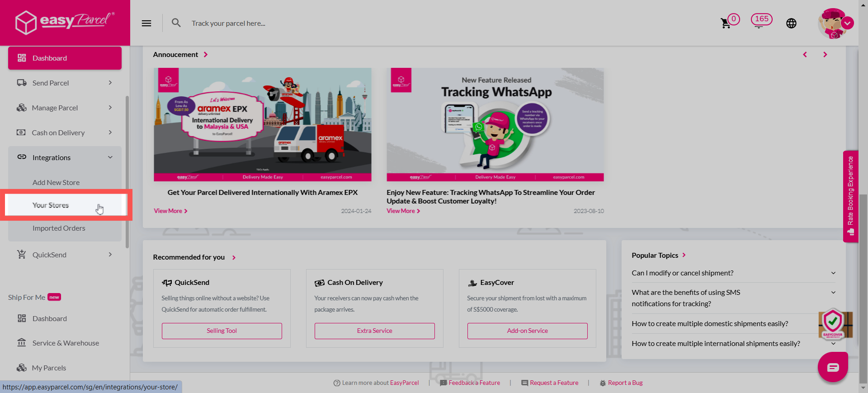
Task: Open notifications badge showing 165
Action: (761, 20)
